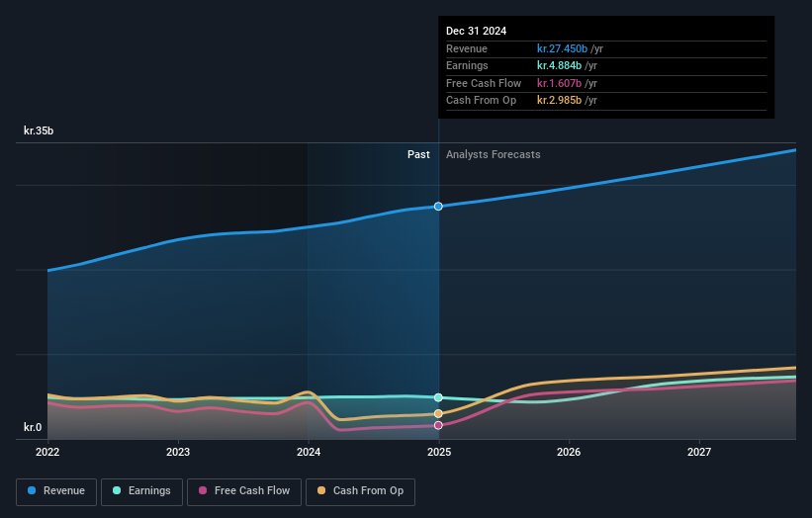
Task: Click the Free Cash Flow row label in tooltip
Action: click(x=484, y=83)
